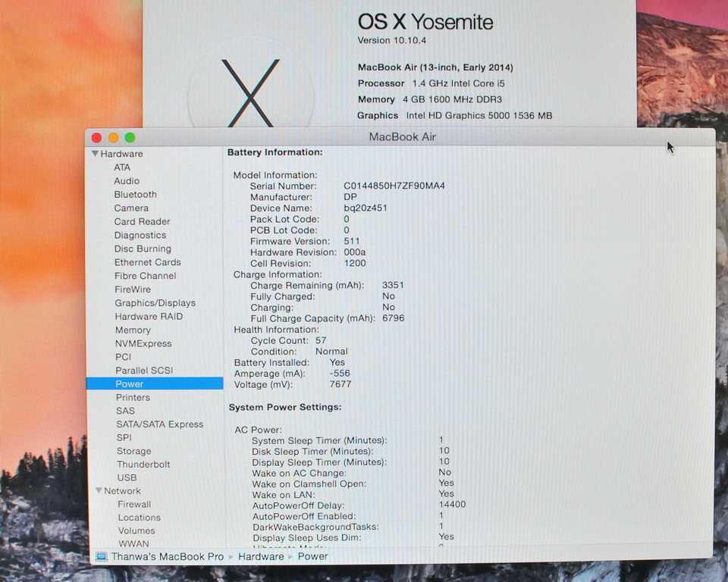Screen dimensions: 728x582
Task: Collapse the Network disclosure triangle
Action: coord(99,490)
